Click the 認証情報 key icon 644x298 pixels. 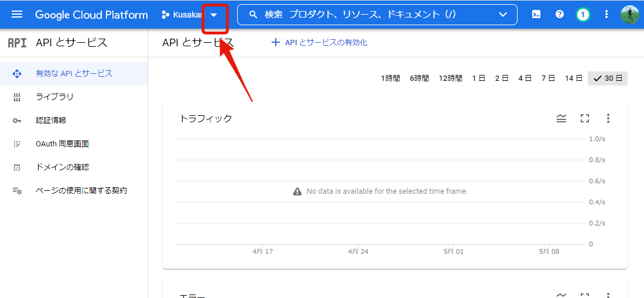(x=17, y=121)
